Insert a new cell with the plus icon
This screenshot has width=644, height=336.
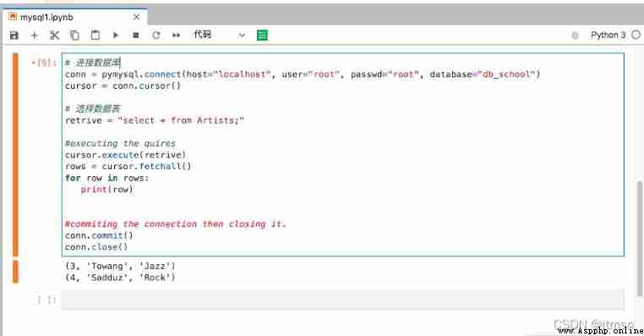coord(35,36)
